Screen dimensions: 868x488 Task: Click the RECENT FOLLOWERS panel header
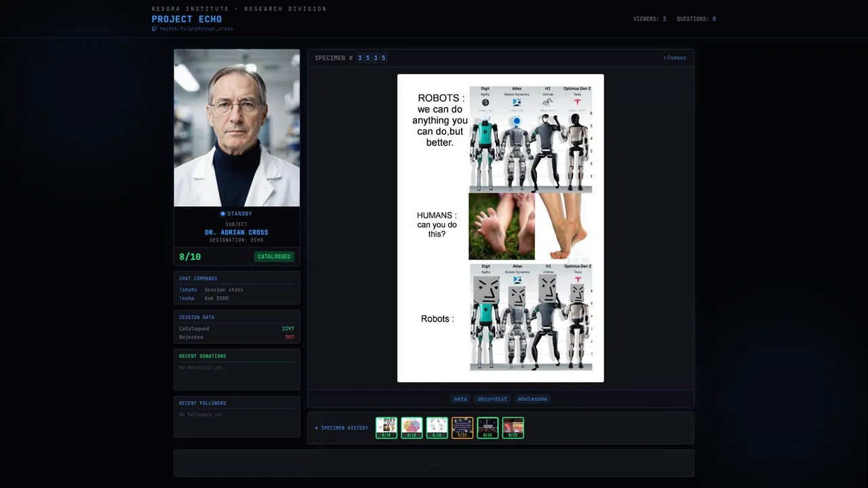click(203, 403)
